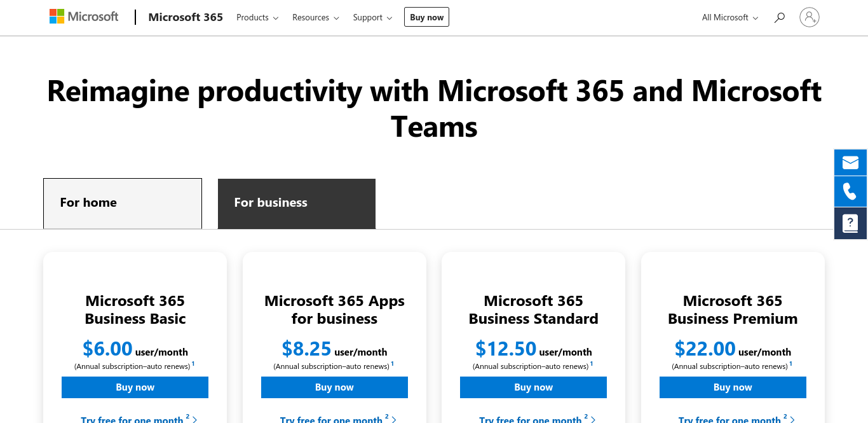The width and height of the screenshot is (868, 423).
Task: Try Apps for business free for one month
Action: coord(339,419)
